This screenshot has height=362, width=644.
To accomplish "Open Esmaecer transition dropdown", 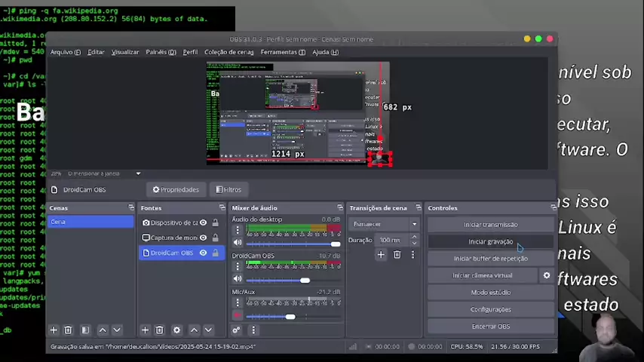I will coord(383,224).
